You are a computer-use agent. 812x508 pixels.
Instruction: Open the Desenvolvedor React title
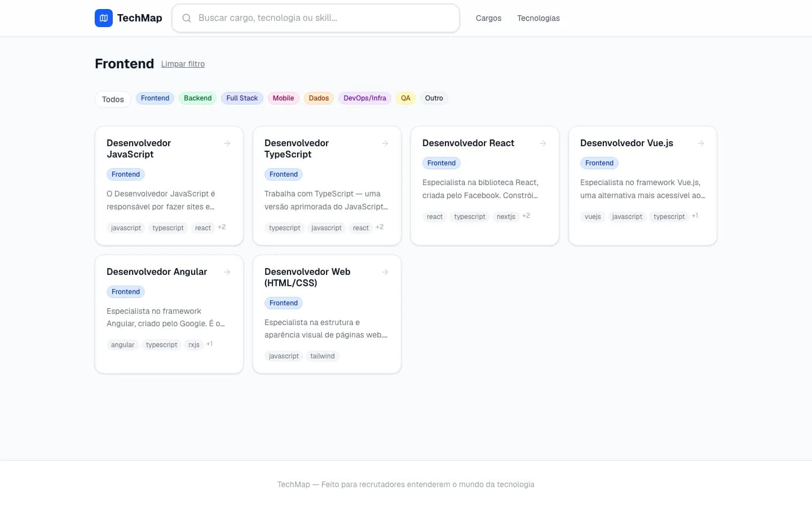(468, 143)
